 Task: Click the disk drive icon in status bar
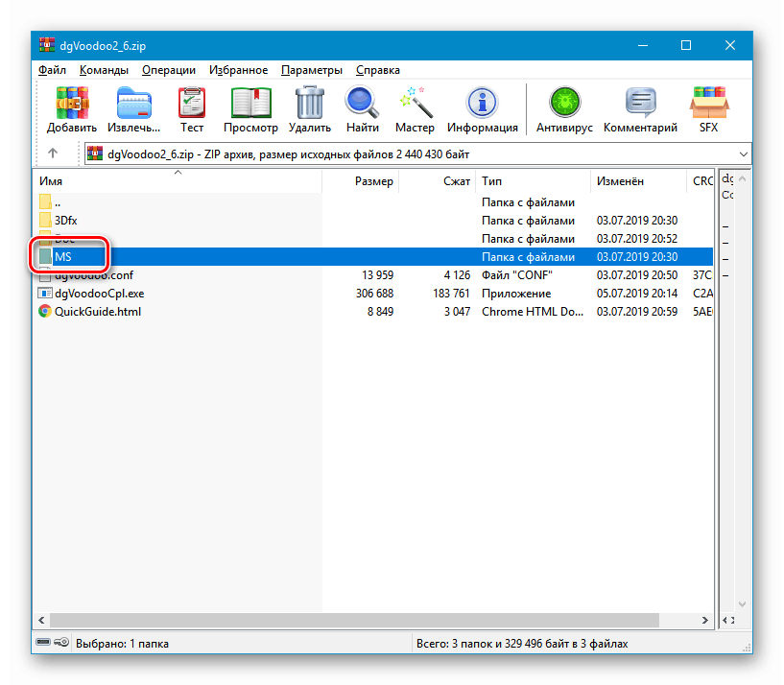coord(43,642)
